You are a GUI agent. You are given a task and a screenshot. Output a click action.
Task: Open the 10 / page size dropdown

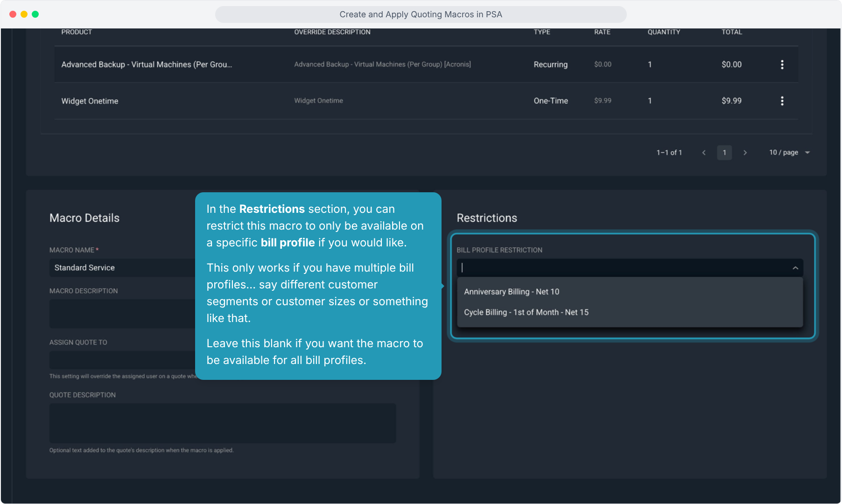tap(790, 153)
